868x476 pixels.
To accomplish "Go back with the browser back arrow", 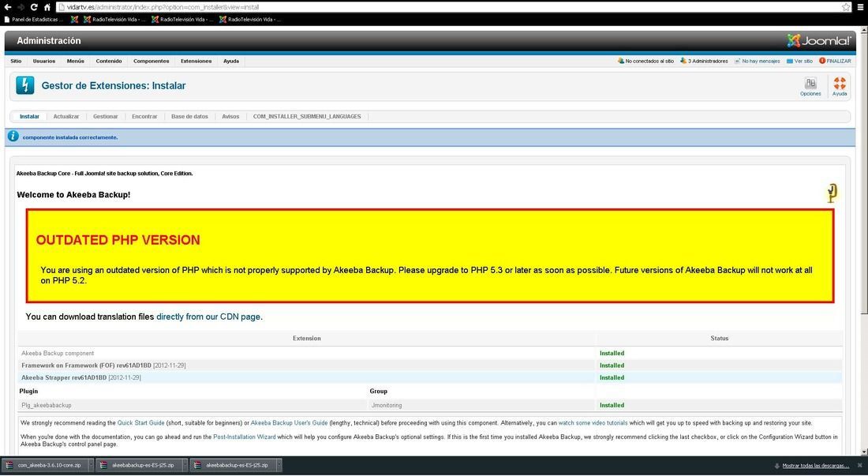I will click(8, 7).
